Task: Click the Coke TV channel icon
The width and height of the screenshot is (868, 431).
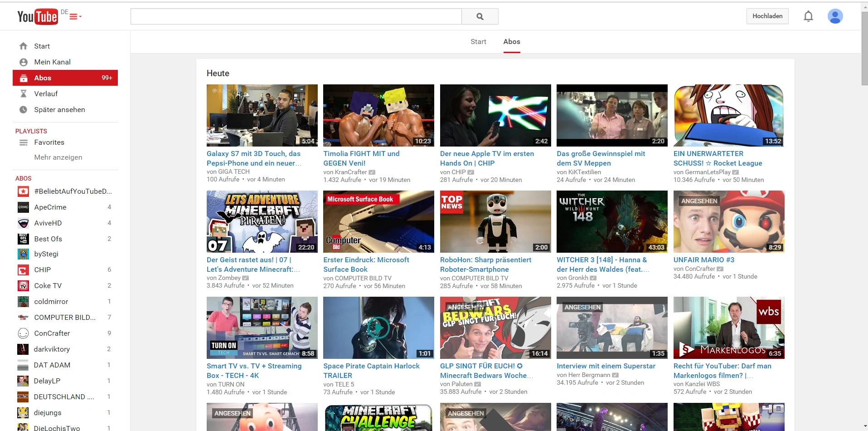Action: click(x=23, y=286)
